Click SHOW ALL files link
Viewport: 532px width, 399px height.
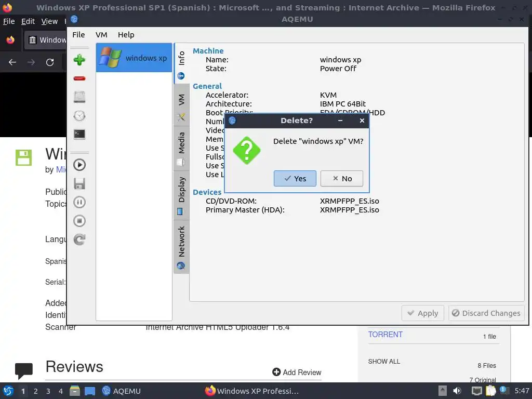pos(384,362)
